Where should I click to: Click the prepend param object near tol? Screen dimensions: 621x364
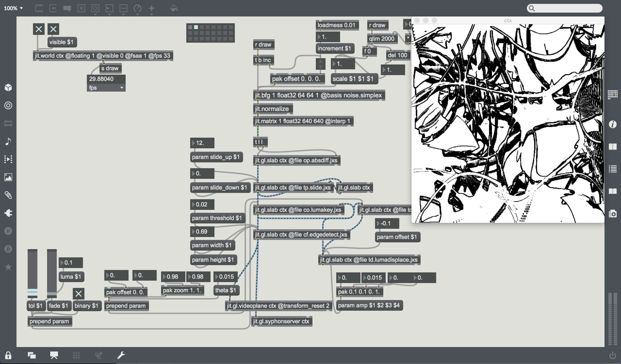[x=49, y=321]
